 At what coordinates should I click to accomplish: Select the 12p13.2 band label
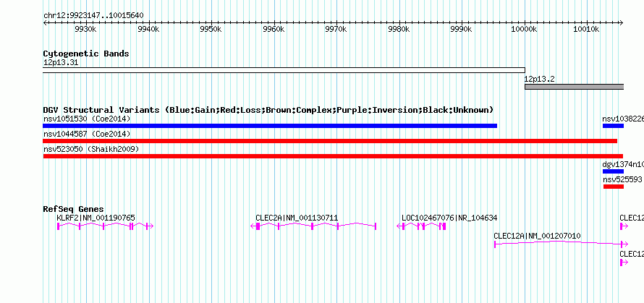tap(539, 80)
